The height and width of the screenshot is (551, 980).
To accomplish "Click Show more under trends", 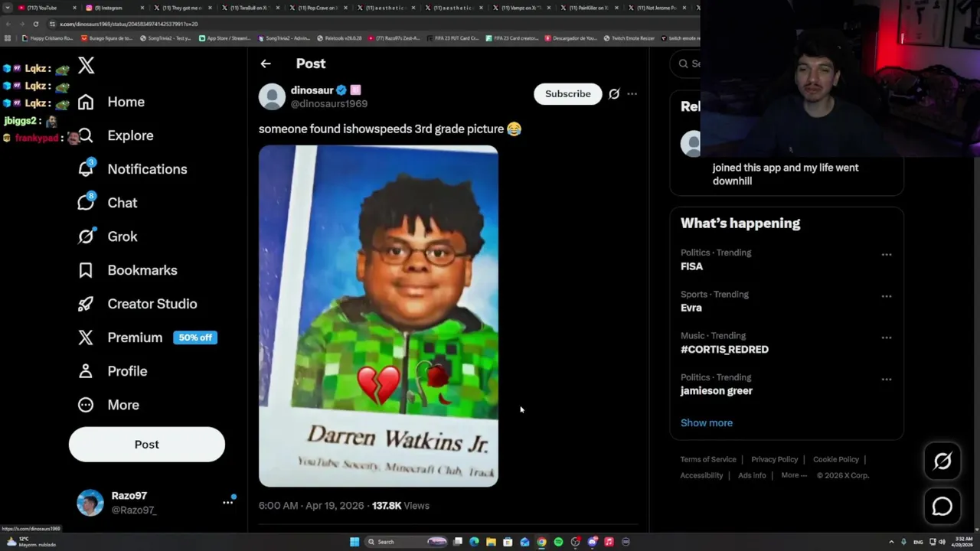I will (x=707, y=422).
